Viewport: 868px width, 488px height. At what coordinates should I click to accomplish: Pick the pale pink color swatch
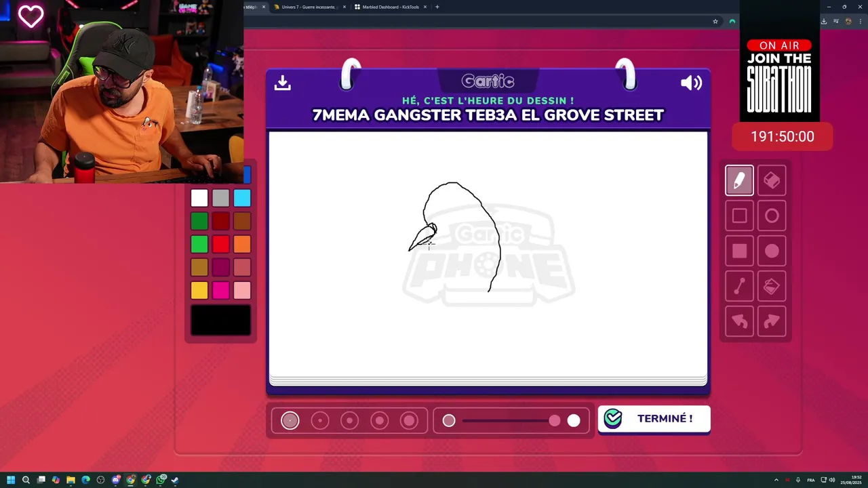[242, 290]
